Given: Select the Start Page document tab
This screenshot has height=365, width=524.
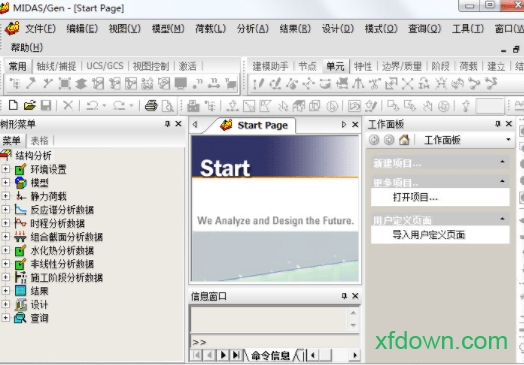Looking at the screenshot, I should [255, 125].
